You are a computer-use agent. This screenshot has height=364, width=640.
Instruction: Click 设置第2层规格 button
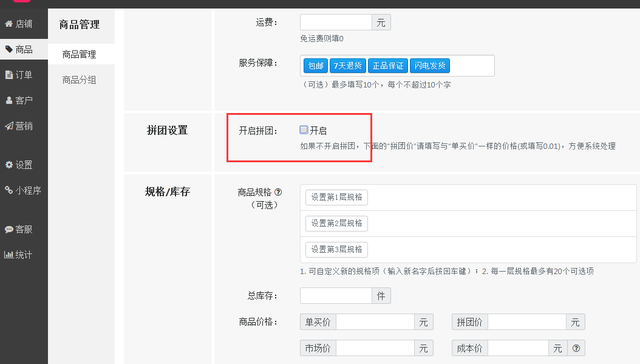[x=336, y=223]
